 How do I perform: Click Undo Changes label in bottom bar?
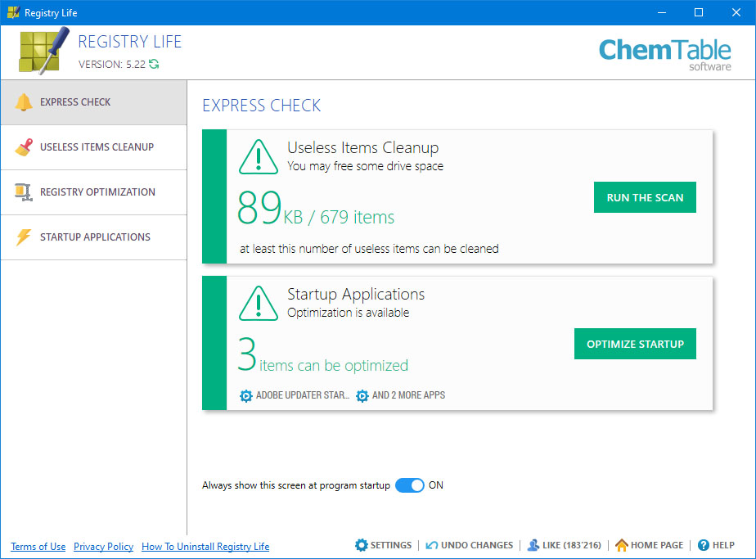click(477, 545)
